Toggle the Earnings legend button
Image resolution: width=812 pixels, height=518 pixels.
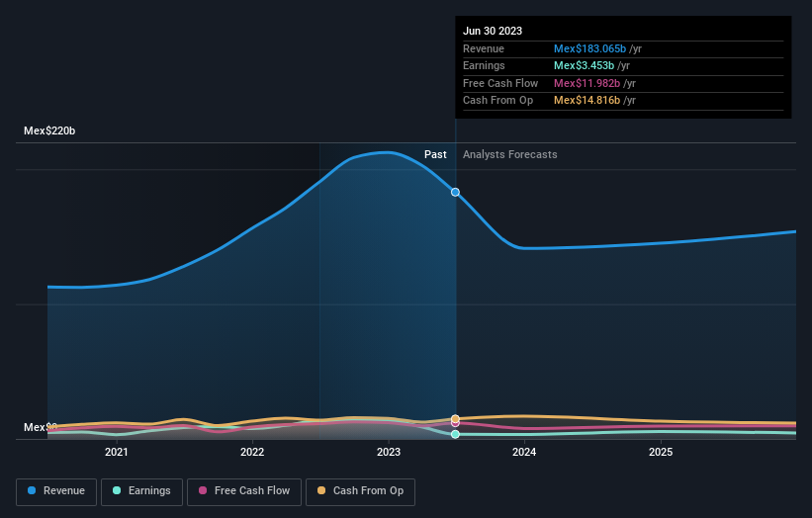[141, 491]
